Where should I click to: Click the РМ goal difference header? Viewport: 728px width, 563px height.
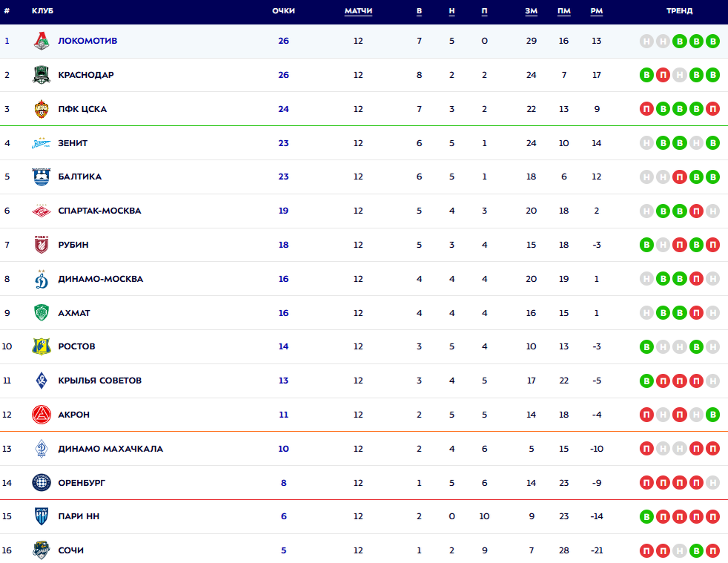tap(597, 11)
